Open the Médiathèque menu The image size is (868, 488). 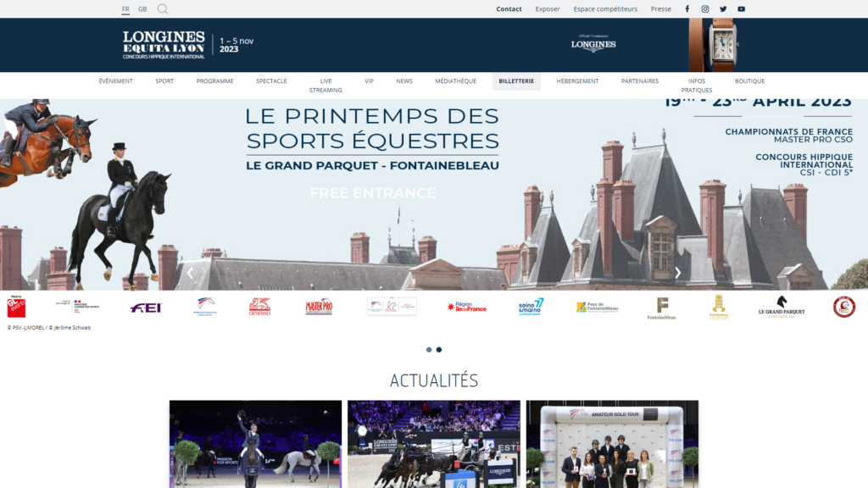(x=455, y=80)
